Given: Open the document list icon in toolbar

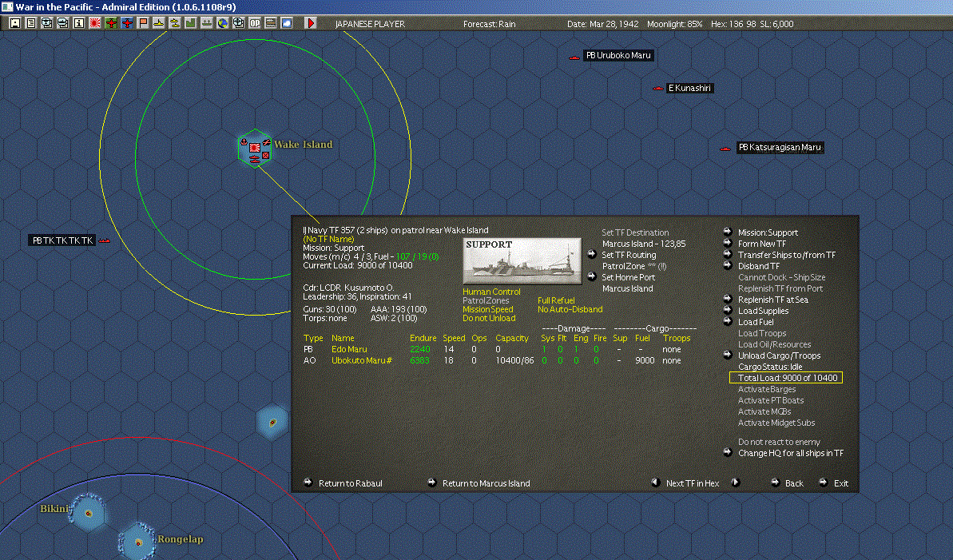Looking at the screenshot, I should pyautogui.click(x=31, y=23).
